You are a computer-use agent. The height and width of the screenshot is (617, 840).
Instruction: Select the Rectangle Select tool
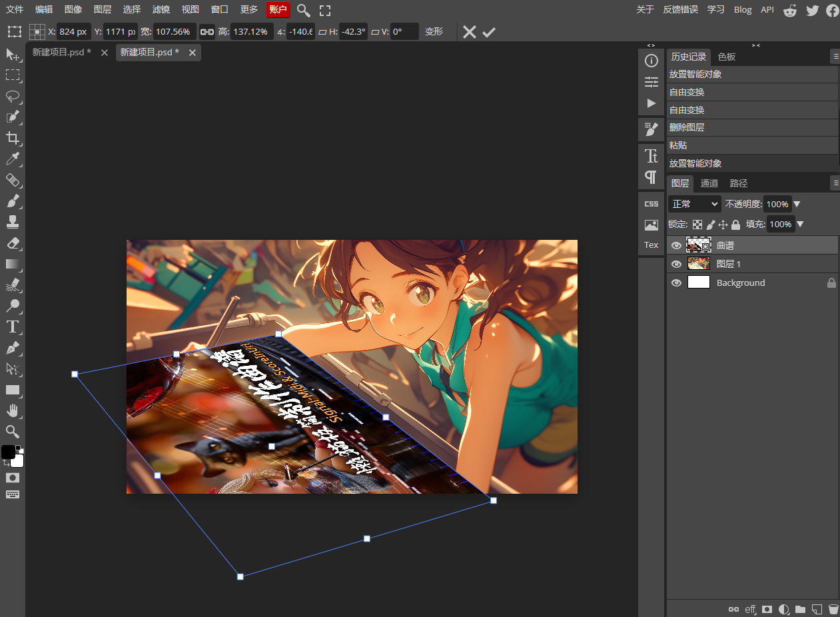coord(13,75)
